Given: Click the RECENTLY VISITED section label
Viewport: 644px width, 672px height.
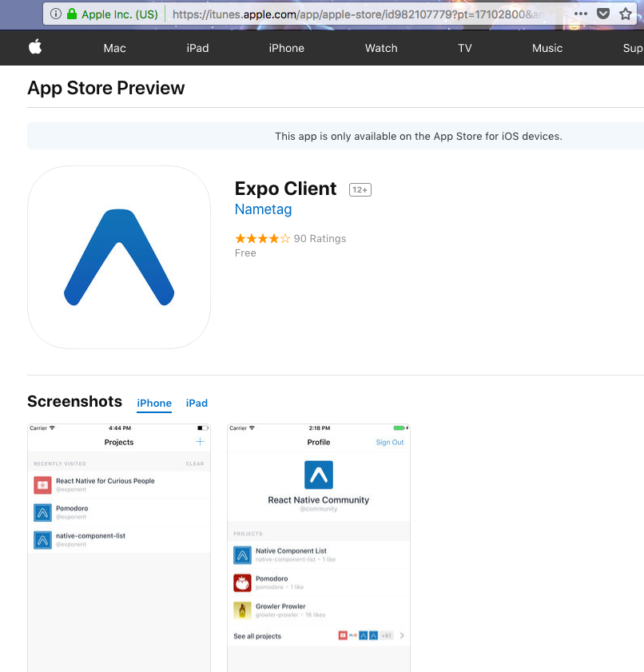Looking at the screenshot, I should pyautogui.click(x=60, y=463).
